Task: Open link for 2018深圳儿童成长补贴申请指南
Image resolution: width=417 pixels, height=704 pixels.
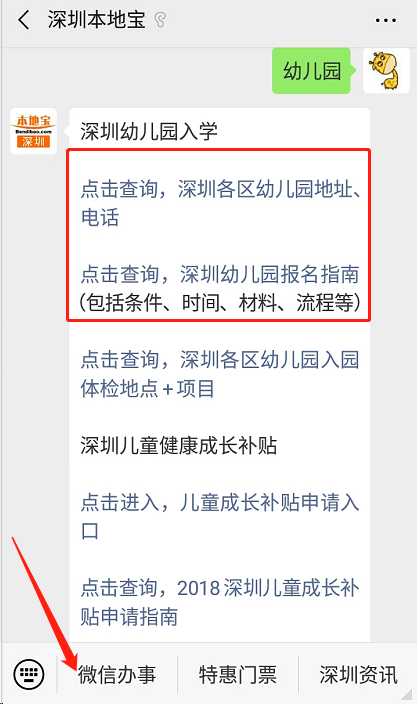Action: (220, 602)
